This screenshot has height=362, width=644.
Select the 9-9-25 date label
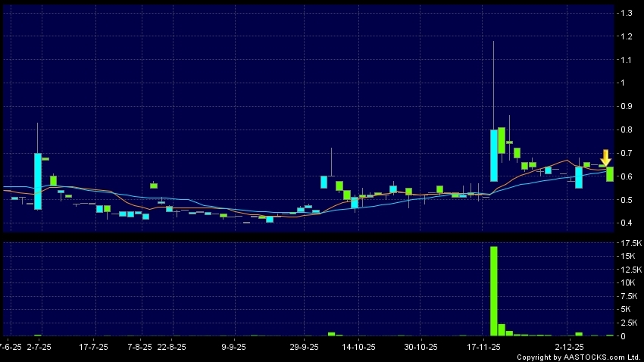pos(233,347)
